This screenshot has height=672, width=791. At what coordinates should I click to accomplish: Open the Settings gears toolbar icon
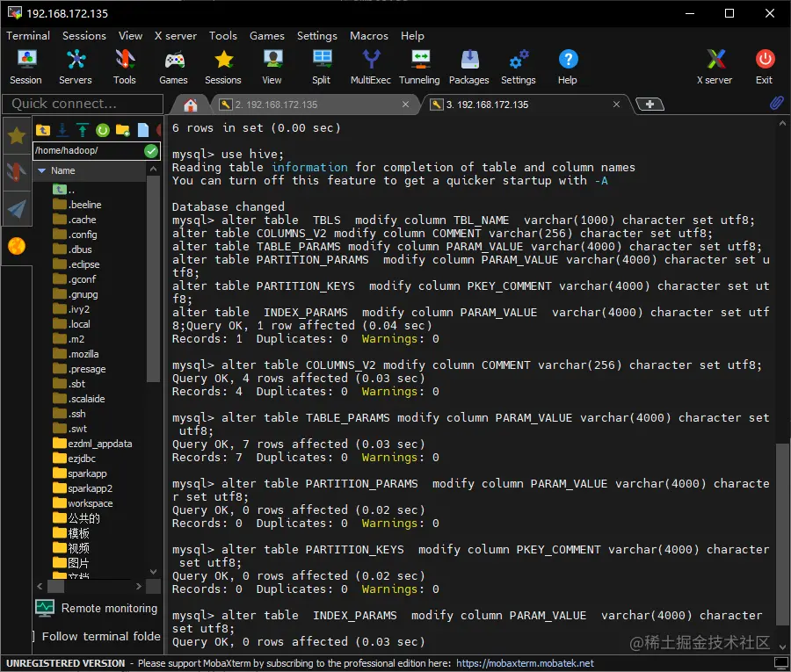pos(518,67)
